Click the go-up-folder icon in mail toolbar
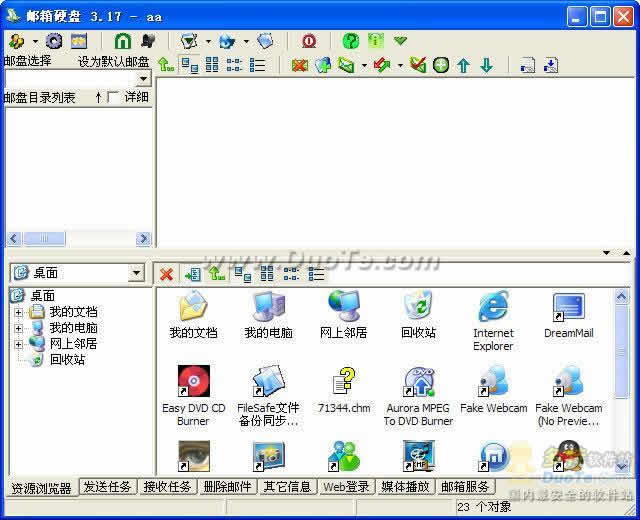The height and width of the screenshot is (520, 640). point(166,64)
